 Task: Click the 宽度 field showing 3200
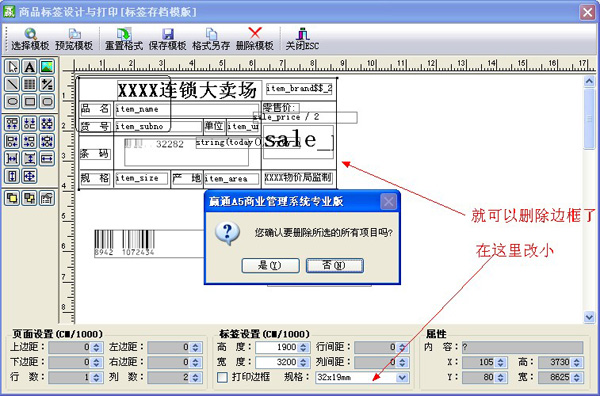[x=282, y=362]
